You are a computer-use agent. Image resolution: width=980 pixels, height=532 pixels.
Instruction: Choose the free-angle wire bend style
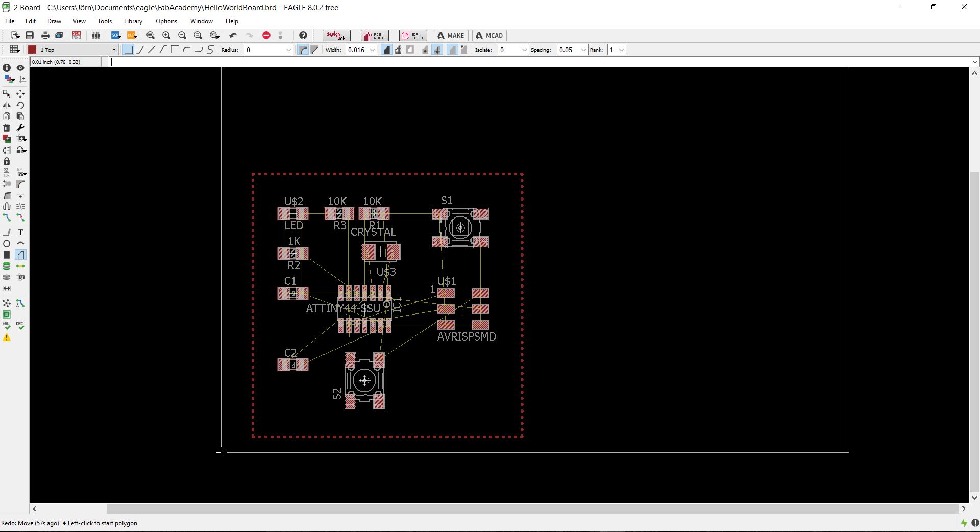[x=152, y=50]
